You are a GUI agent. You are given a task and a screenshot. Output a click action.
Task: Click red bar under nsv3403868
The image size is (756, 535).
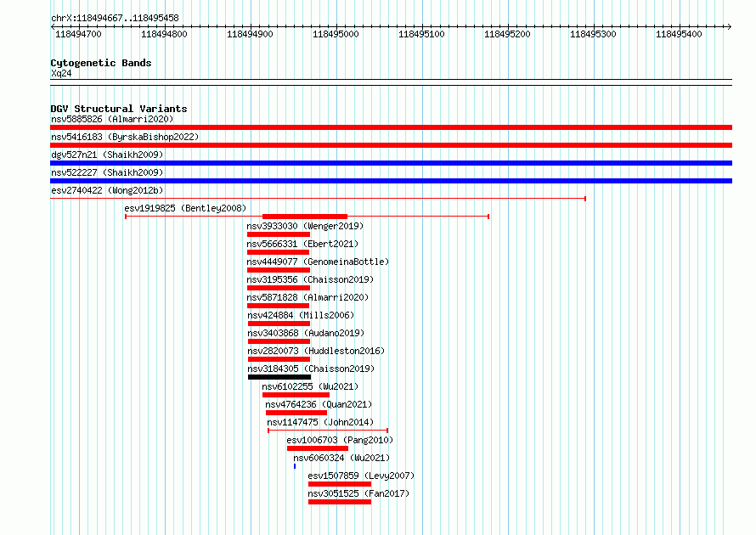(279, 341)
